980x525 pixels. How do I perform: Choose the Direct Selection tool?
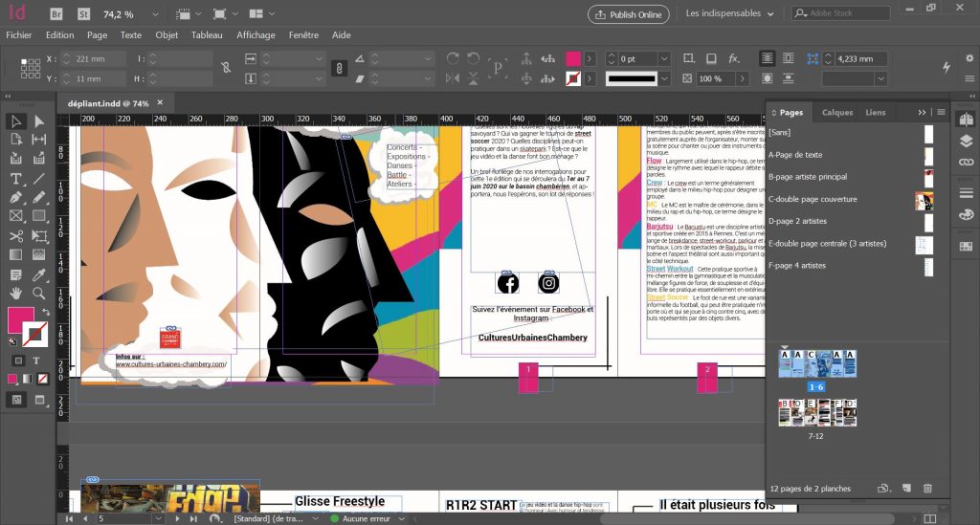[39, 121]
